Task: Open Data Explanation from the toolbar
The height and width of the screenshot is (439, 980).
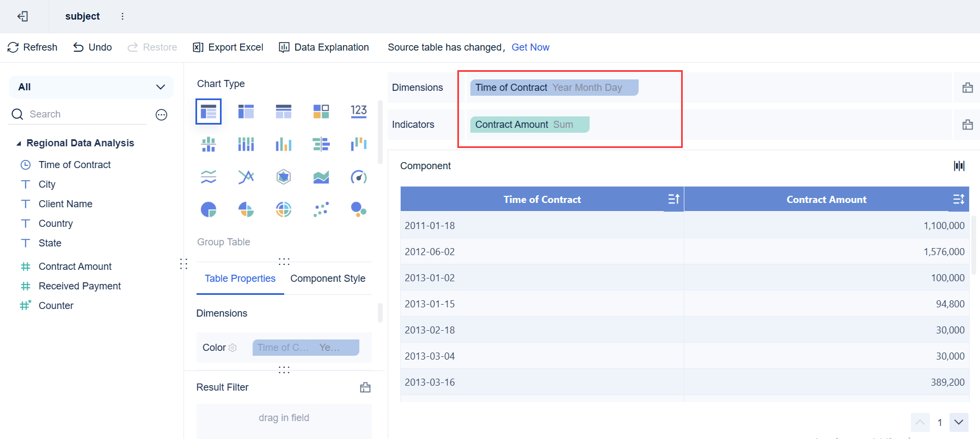Action: click(324, 47)
